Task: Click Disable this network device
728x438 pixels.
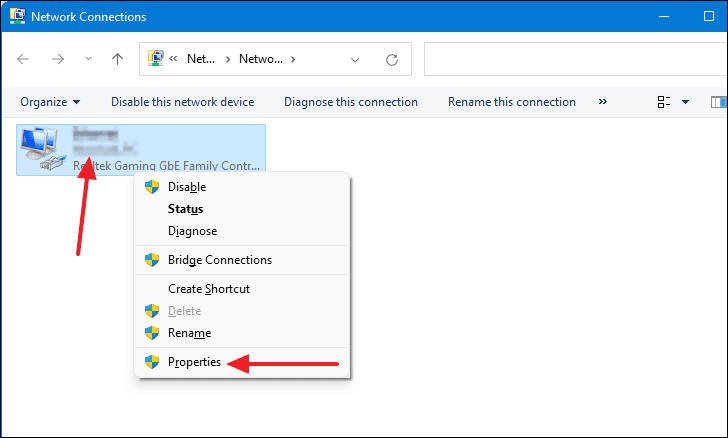Action: (182, 102)
